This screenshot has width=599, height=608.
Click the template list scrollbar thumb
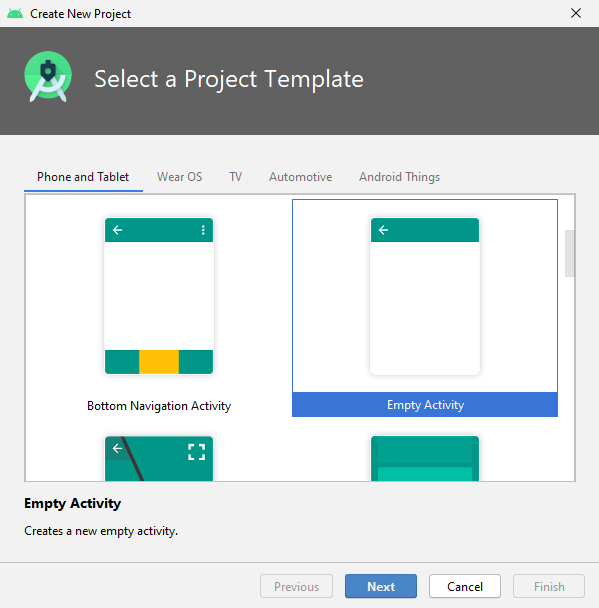pos(570,253)
